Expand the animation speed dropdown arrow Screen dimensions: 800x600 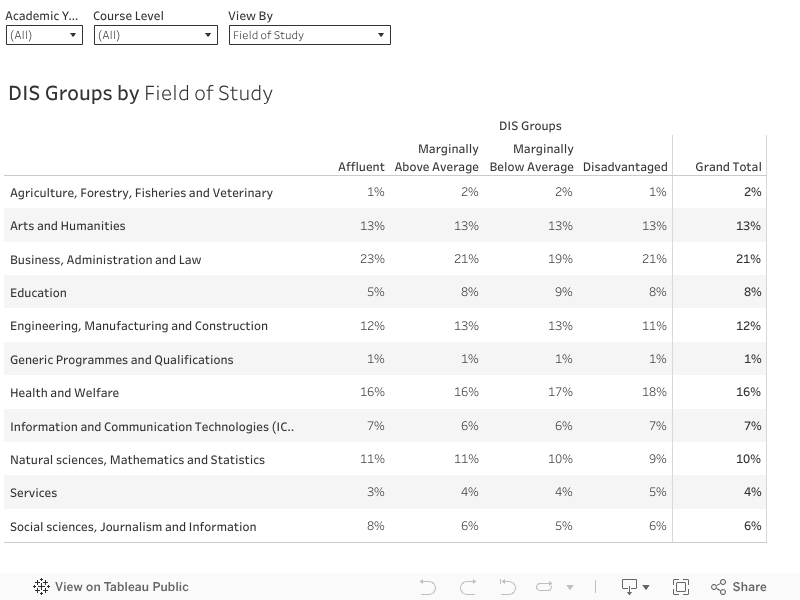point(570,588)
